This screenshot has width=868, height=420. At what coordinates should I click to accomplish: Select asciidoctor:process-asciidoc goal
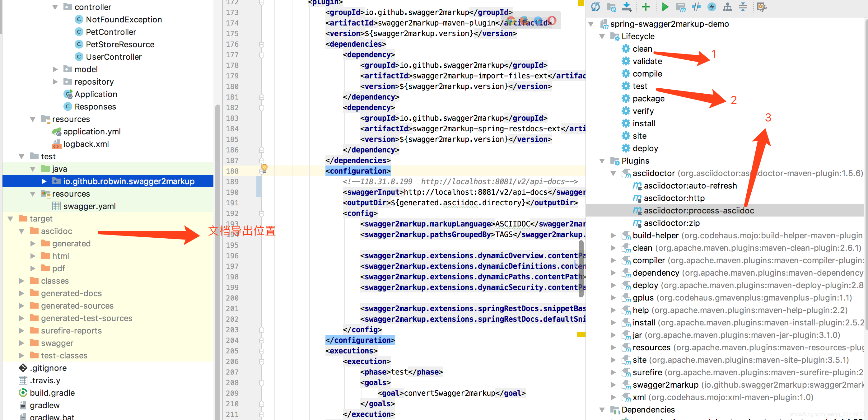point(699,211)
